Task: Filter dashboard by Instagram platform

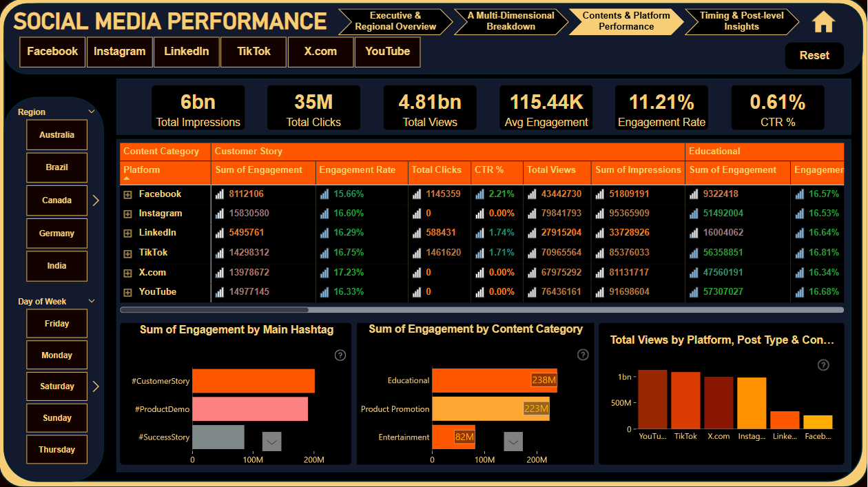Action: point(119,52)
